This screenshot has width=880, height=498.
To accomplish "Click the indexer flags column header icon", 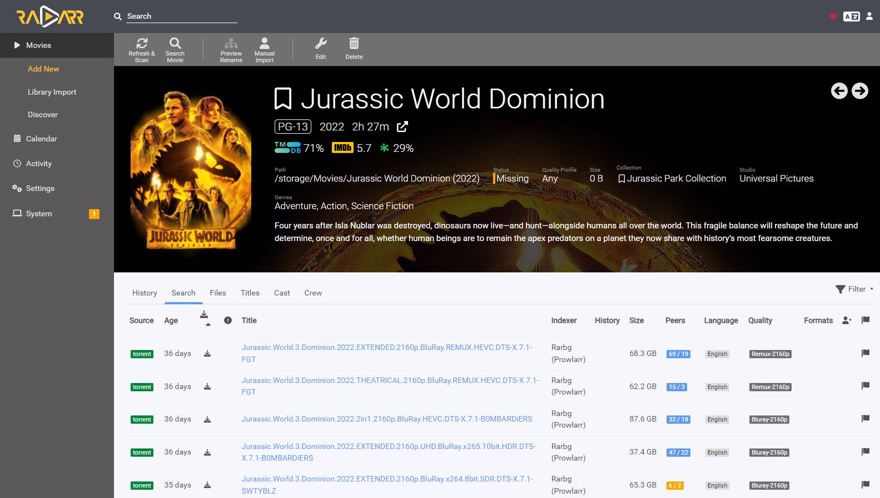I will [865, 320].
